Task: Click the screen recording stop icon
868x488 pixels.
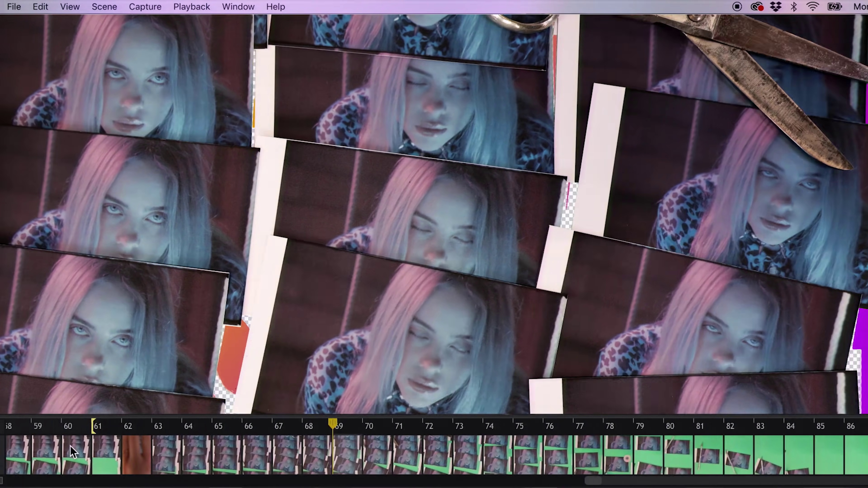Action: click(x=737, y=7)
